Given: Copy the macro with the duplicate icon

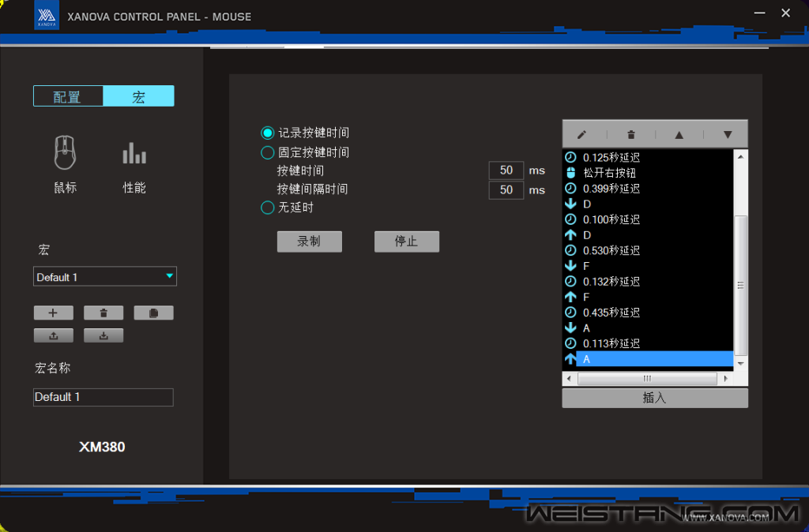Looking at the screenshot, I should [154, 313].
